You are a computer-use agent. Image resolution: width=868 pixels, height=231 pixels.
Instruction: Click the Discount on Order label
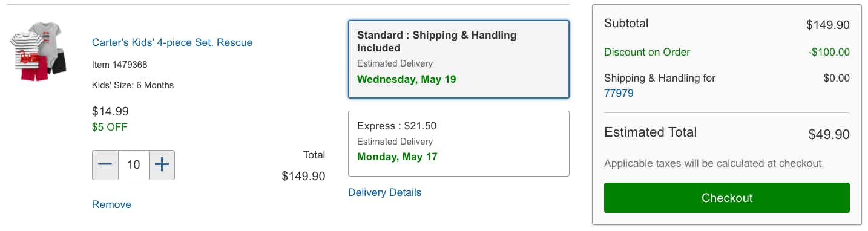click(647, 52)
